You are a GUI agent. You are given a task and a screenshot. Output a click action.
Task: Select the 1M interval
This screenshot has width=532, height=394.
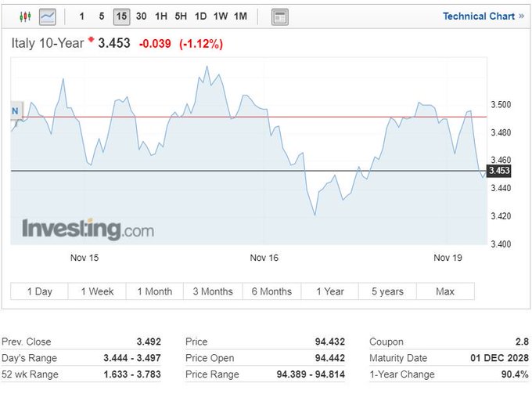[x=240, y=16]
